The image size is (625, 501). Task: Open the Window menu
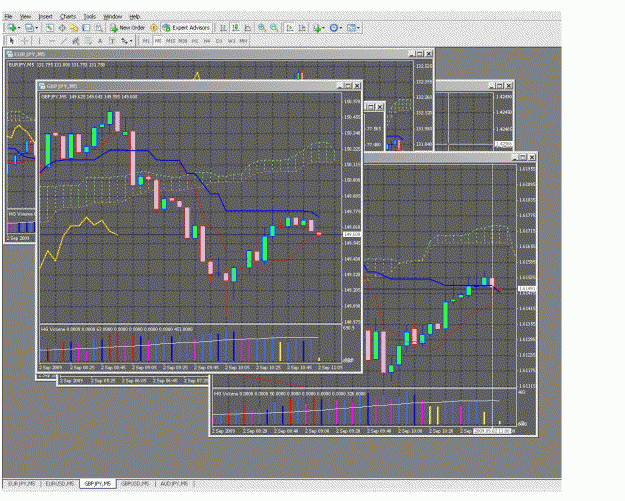(x=112, y=16)
